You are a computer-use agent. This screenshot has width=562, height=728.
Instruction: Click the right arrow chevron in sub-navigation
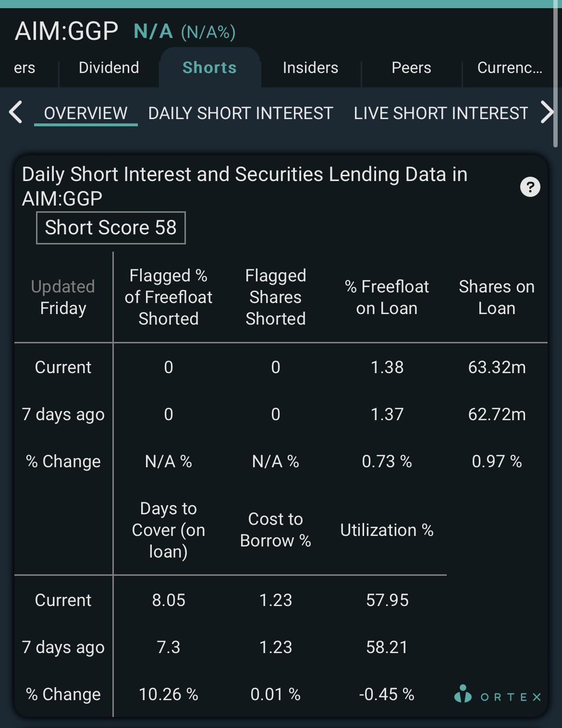coord(547,112)
